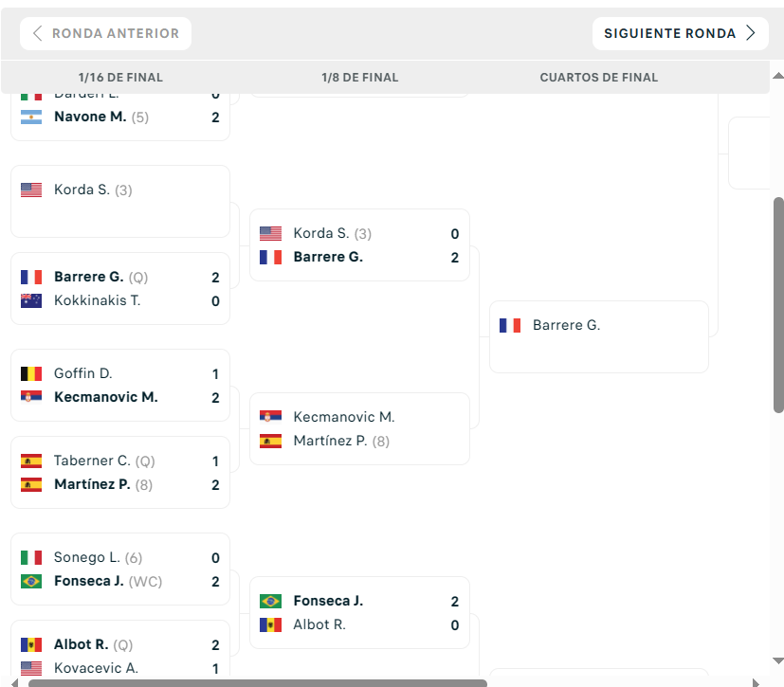Open Fonseca J. vs Albot R. match
Image resolution: width=784 pixels, height=687 pixels.
(359, 612)
